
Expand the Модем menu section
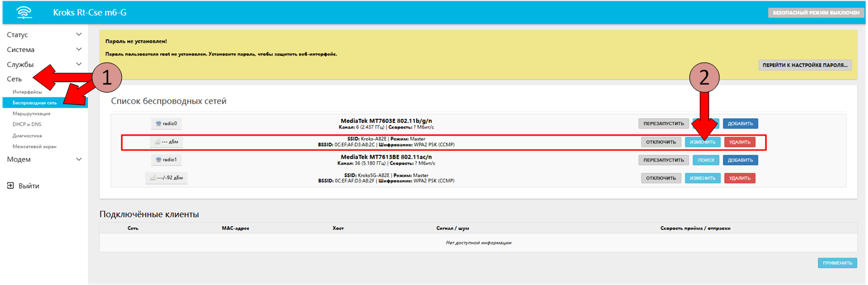44,159
